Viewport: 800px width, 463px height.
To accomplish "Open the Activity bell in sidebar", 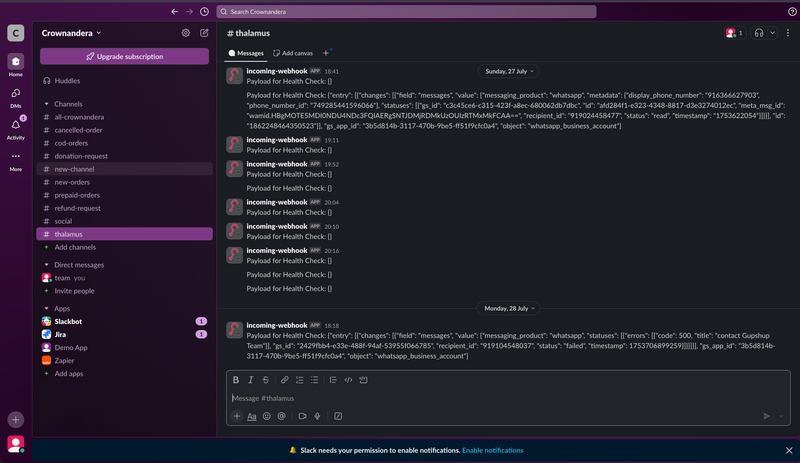I will pos(15,126).
